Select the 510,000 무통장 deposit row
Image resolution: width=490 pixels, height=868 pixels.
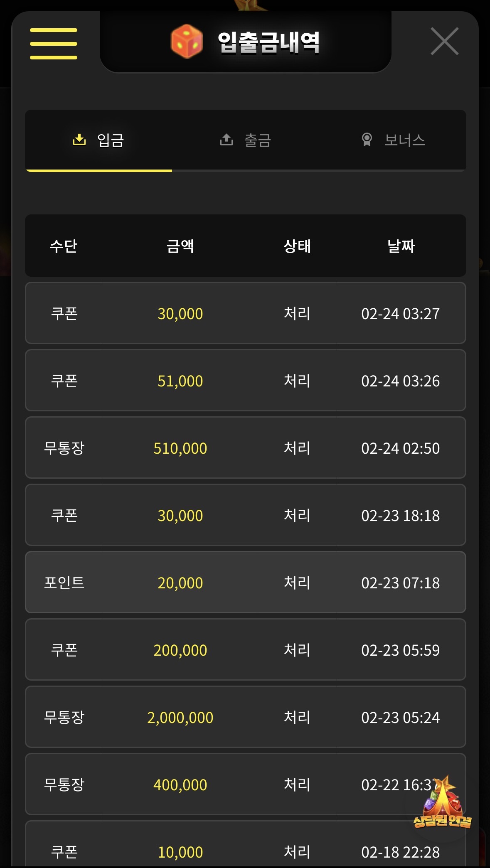point(245,448)
